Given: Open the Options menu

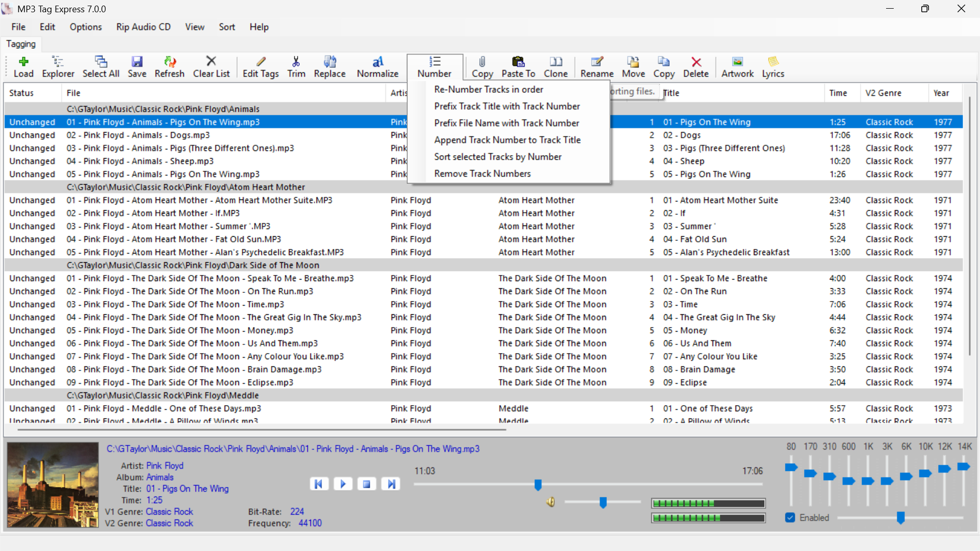Looking at the screenshot, I should pos(86,27).
